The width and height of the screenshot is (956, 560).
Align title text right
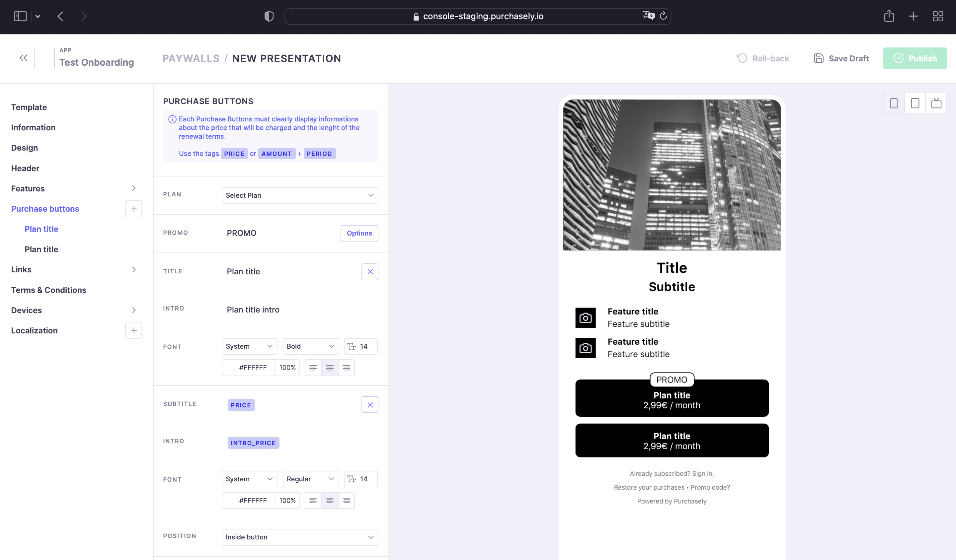[x=346, y=368]
